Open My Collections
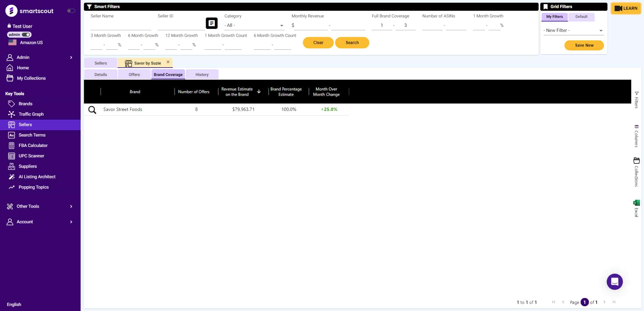Screen dimensions: 644x311 tap(31, 78)
